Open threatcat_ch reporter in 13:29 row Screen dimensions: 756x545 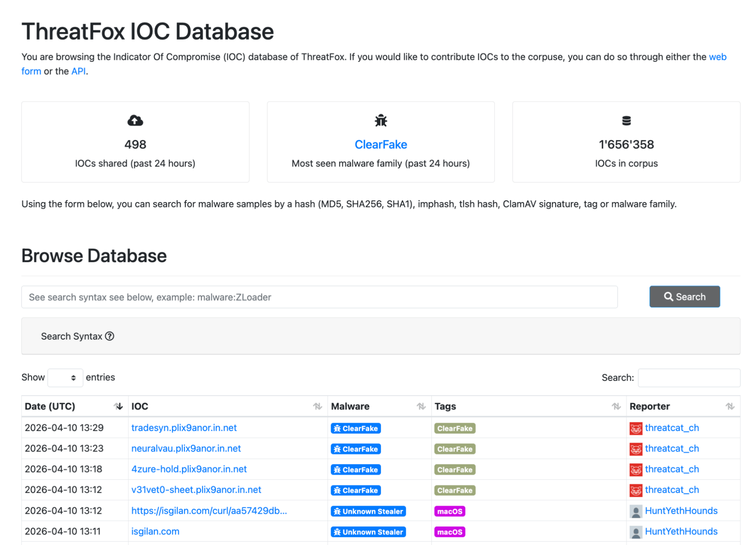(x=672, y=428)
